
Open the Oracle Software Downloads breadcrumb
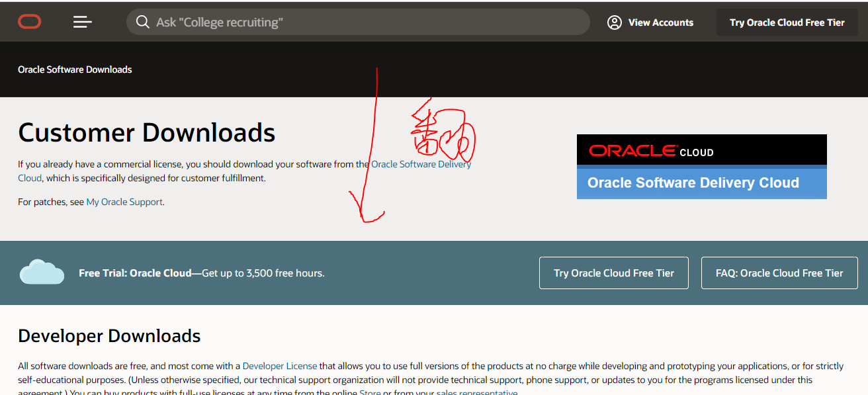pyautogui.click(x=75, y=69)
